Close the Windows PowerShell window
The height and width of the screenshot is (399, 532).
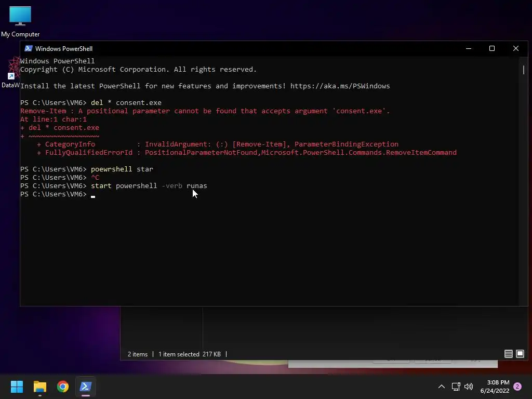coord(516,48)
